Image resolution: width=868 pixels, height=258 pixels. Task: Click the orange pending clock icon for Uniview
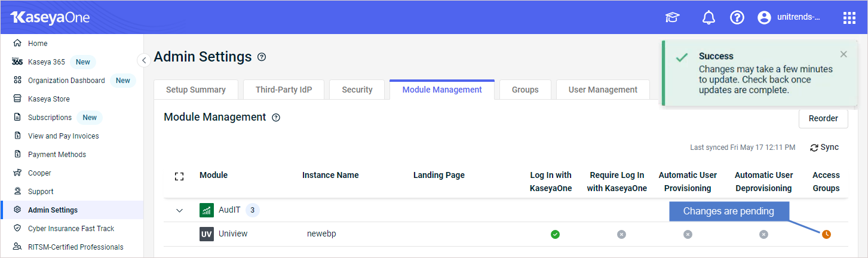pos(826,234)
